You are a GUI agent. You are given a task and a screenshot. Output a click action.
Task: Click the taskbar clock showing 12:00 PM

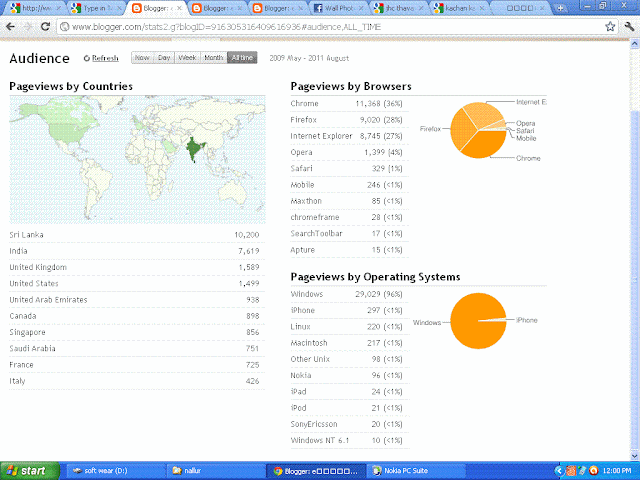point(616,471)
